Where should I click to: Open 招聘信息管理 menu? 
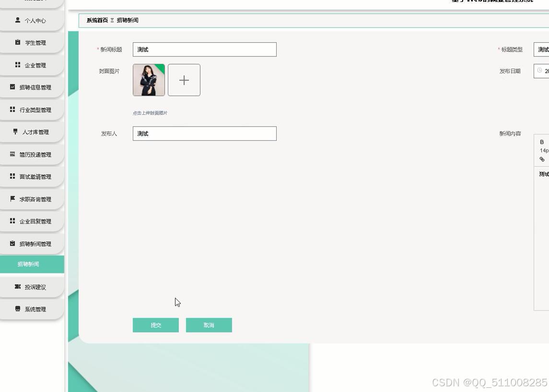click(x=32, y=87)
